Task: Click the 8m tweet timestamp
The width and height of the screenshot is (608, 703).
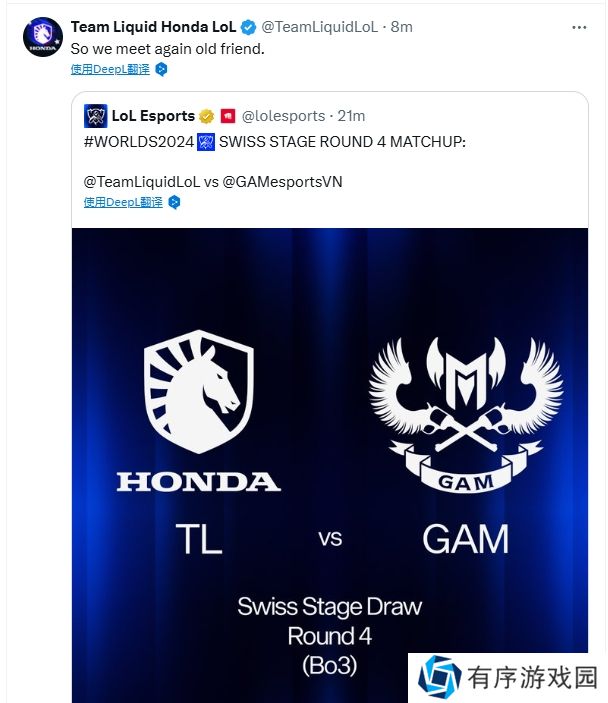Action: [401, 27]
